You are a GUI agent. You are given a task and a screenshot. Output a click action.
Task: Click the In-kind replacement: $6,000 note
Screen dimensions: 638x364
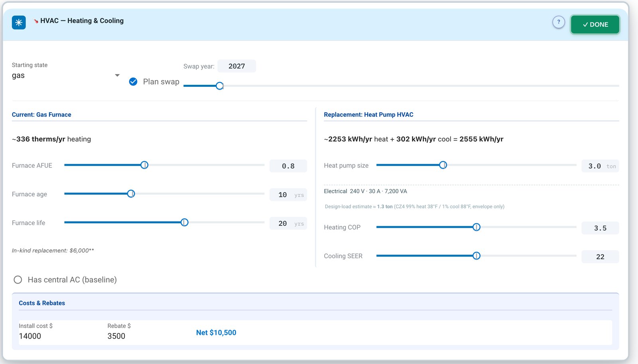[x=53, y=250]
